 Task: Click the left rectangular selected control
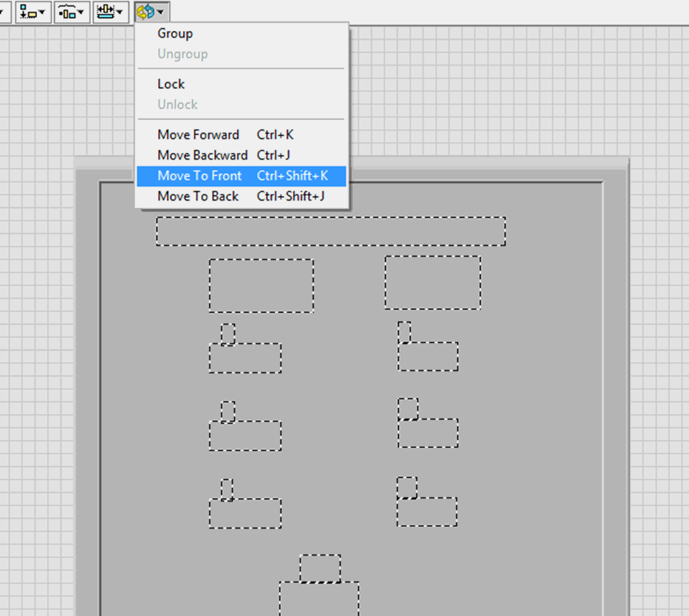[x=261, y=285]
